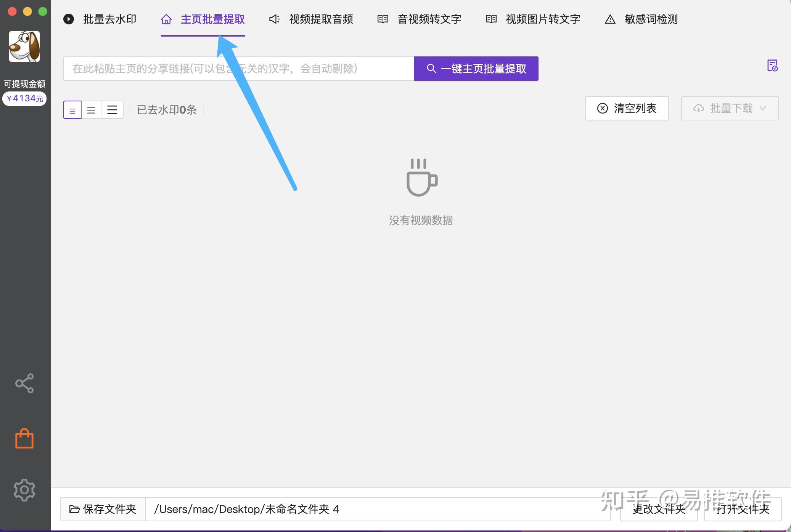The height and width of the screenshot is (532, 791).
Task: Open the orange shopping bag icon
Action: (24, 439)
